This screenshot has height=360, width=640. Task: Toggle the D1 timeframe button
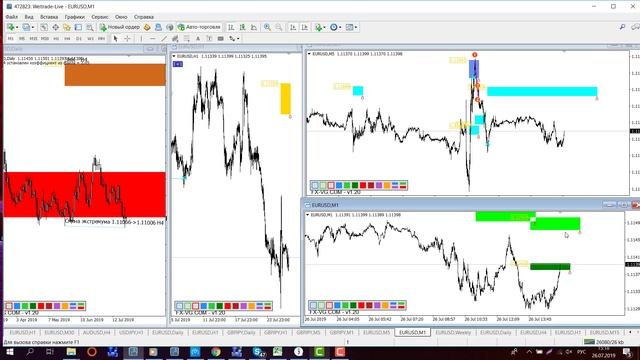[79, 38]
